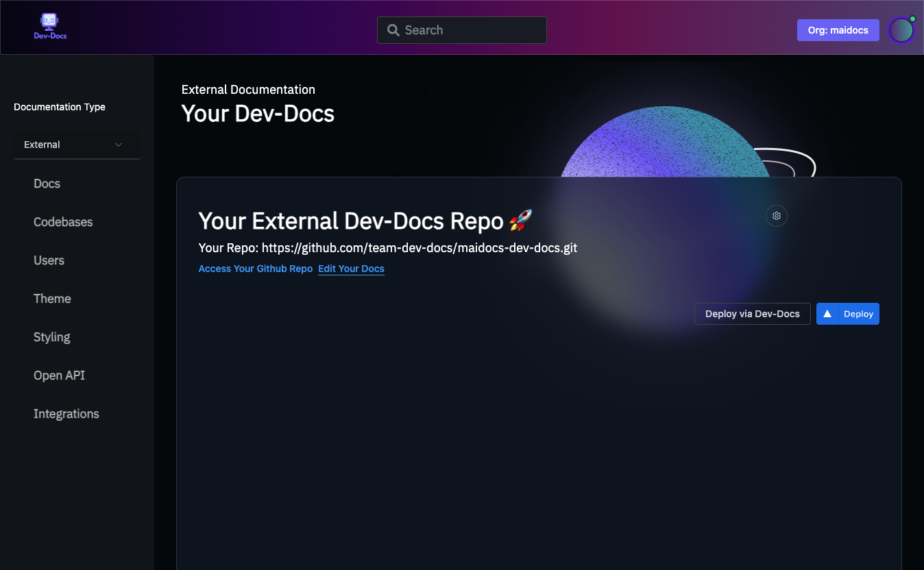Image resolution: width=924 pixels, height=570 pixels.
Task: Open the Open API section
Action: pyautogui.click(x=59, y=375)
